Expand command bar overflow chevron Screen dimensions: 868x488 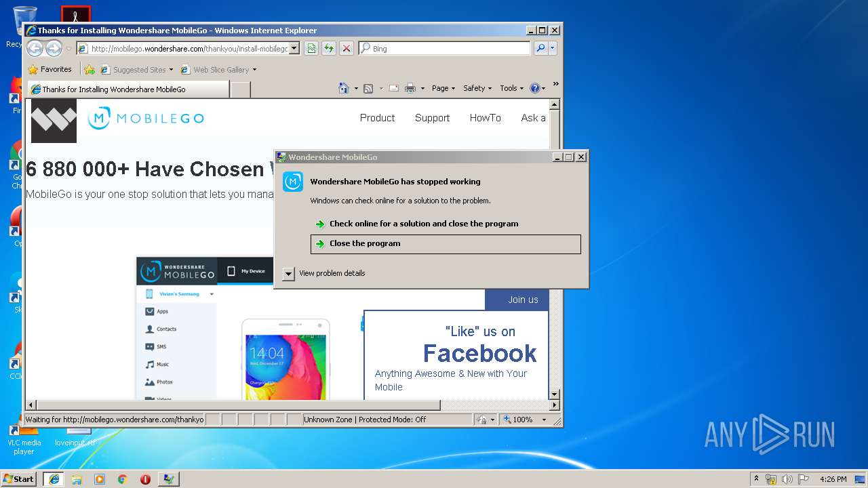click(x=555, y=85)
